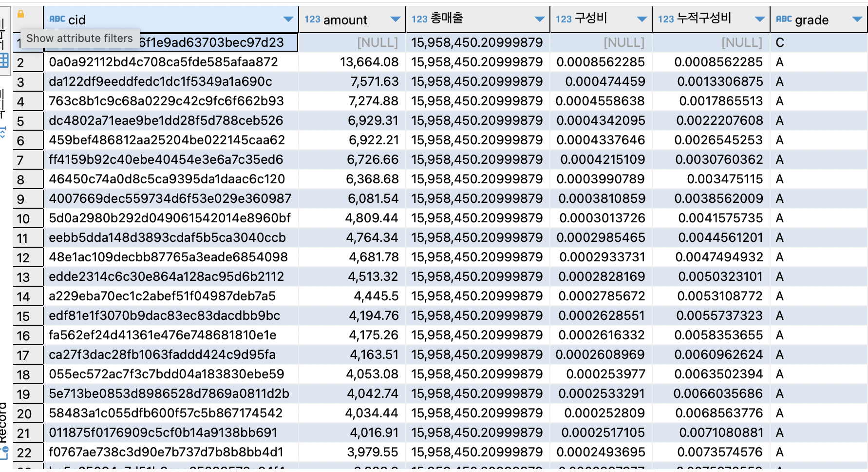
Task: Open the 구성비 column filter dropdown arrow
Action: pyautogui.click(x=642, y=19)
